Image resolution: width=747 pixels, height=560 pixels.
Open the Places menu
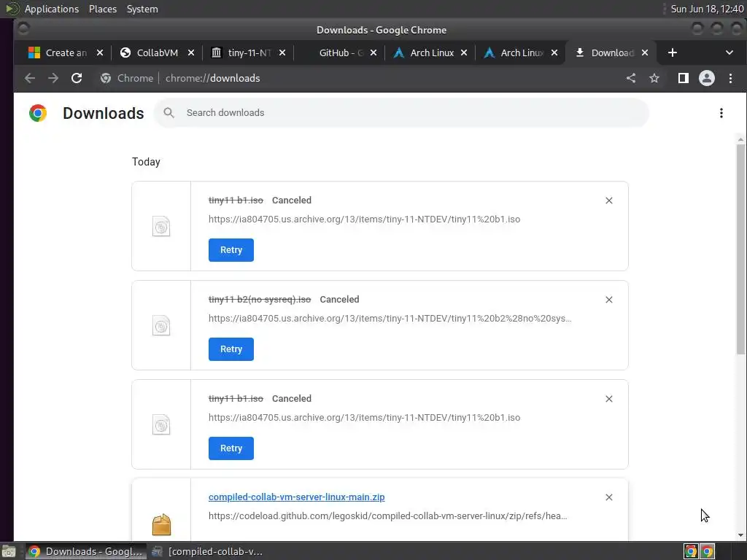click(103, 9)
